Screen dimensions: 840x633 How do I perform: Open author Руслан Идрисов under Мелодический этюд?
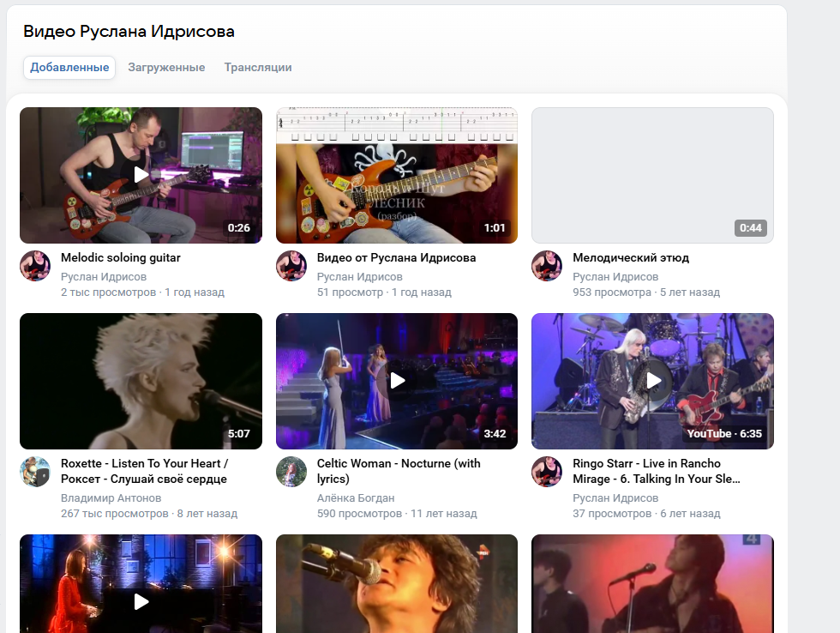click(615, 277)
